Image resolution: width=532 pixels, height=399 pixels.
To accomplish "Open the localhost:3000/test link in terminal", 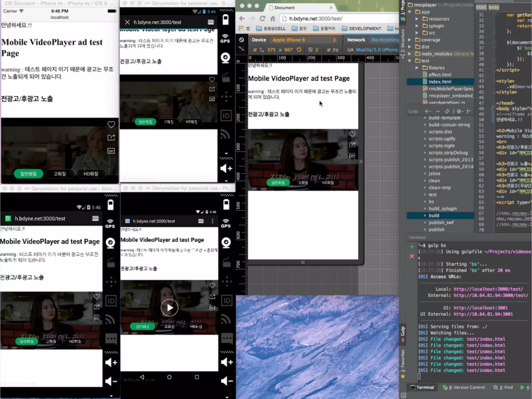I will 488,289.
